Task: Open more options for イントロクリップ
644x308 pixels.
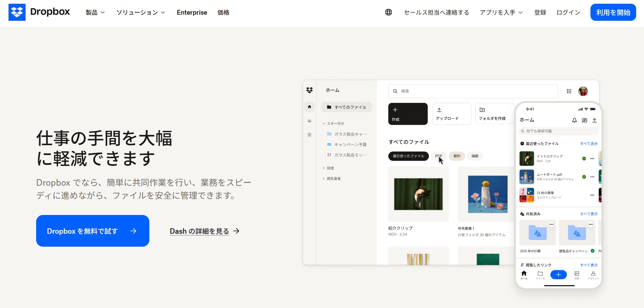Action: tap(592, 158)
